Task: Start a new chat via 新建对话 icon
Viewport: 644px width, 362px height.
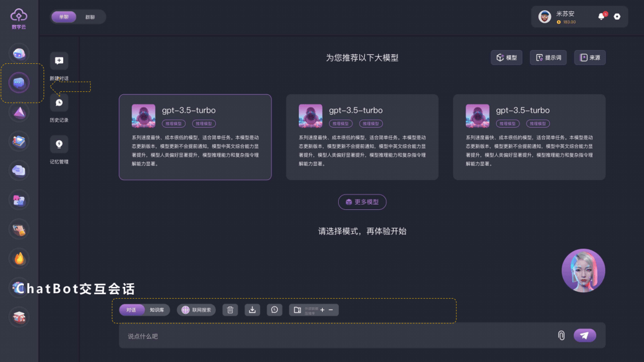Action: coord(59,61)
